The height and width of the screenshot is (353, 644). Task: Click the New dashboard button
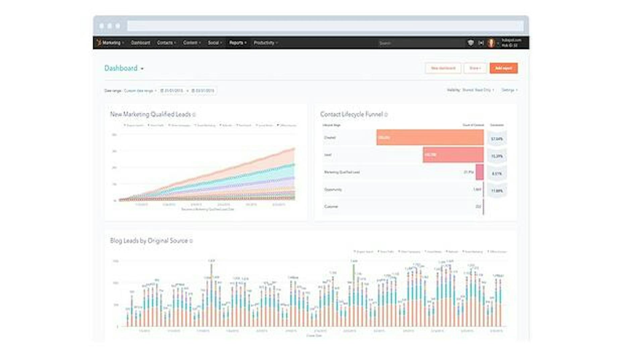pyautogui.click(x=443, y=68)
